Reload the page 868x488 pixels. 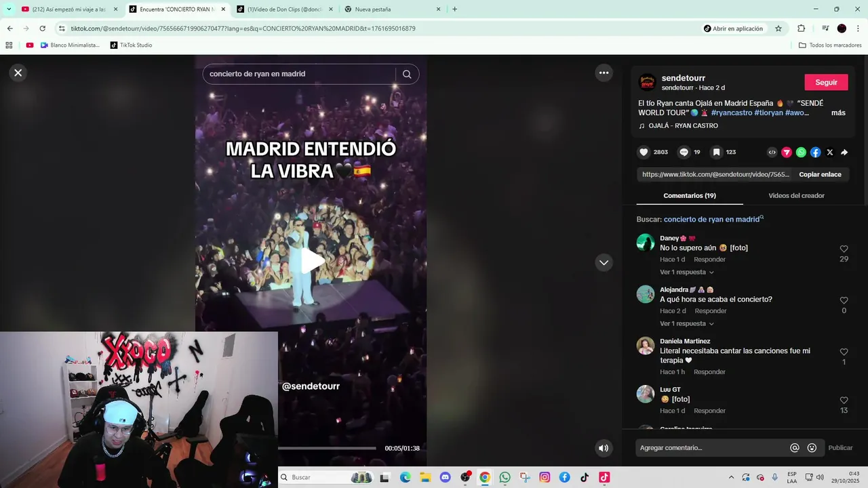[x=42, y=28]
